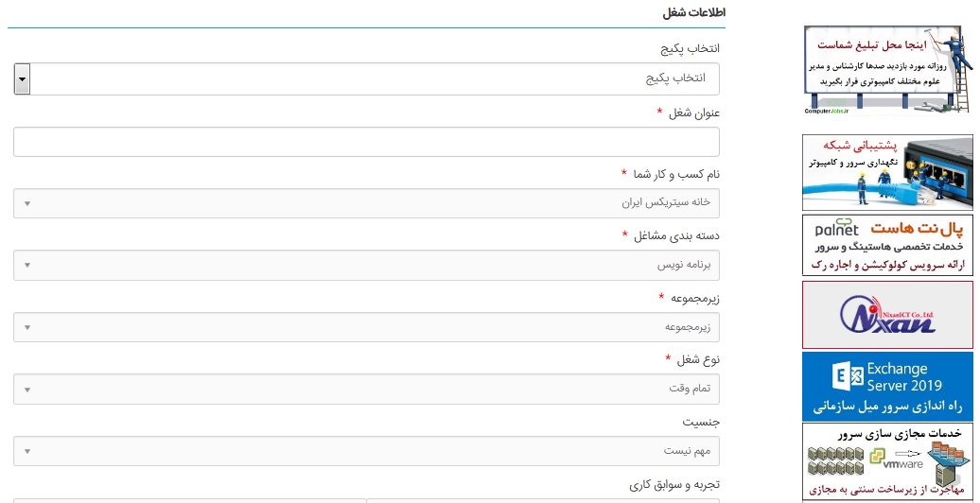This screenshot has height=503, width=980.
Task: Click the تجربه و سوابق کاری label
Action: [674, 484]
